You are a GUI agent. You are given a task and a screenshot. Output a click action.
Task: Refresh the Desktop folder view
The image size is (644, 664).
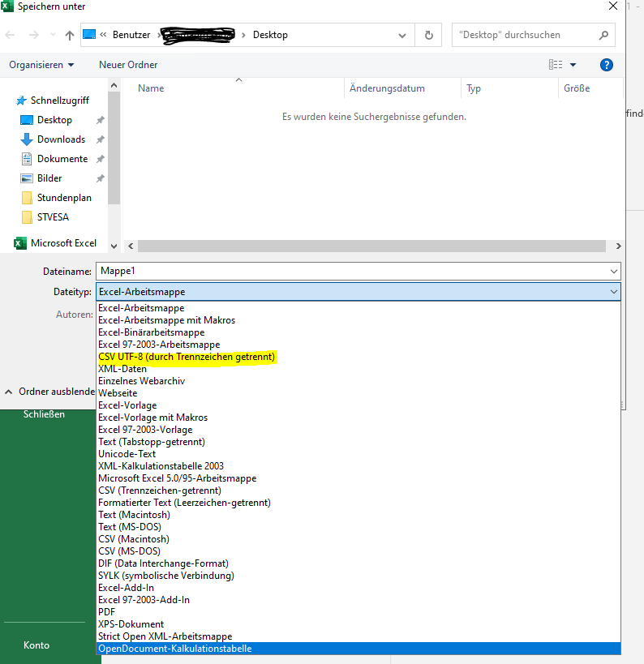(429, 35)
